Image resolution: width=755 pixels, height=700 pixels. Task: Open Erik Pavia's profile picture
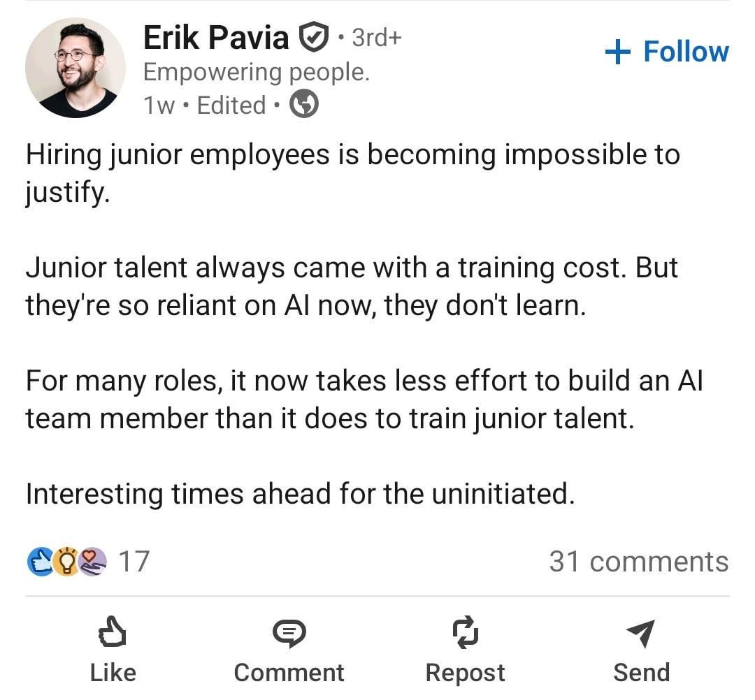click(75, 68)
